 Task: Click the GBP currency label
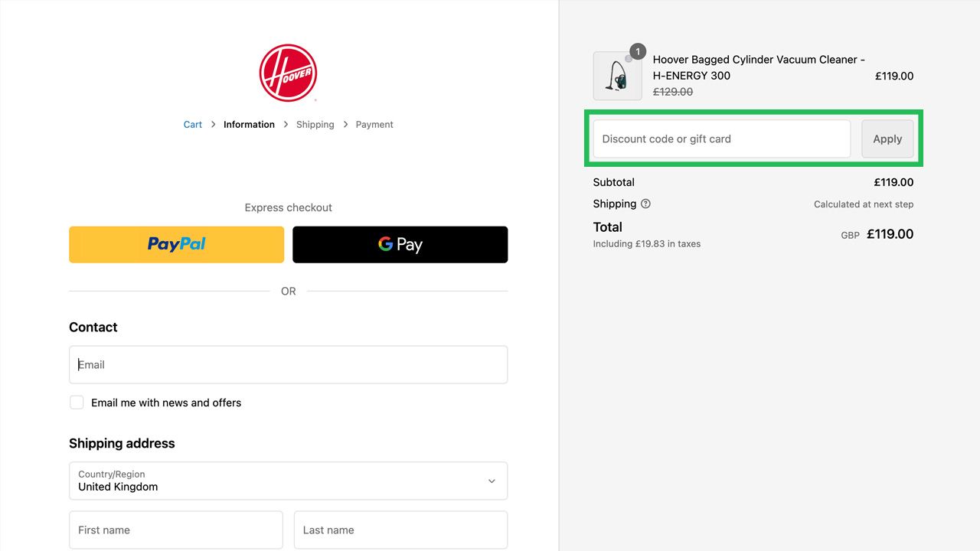tap(850, 236)
